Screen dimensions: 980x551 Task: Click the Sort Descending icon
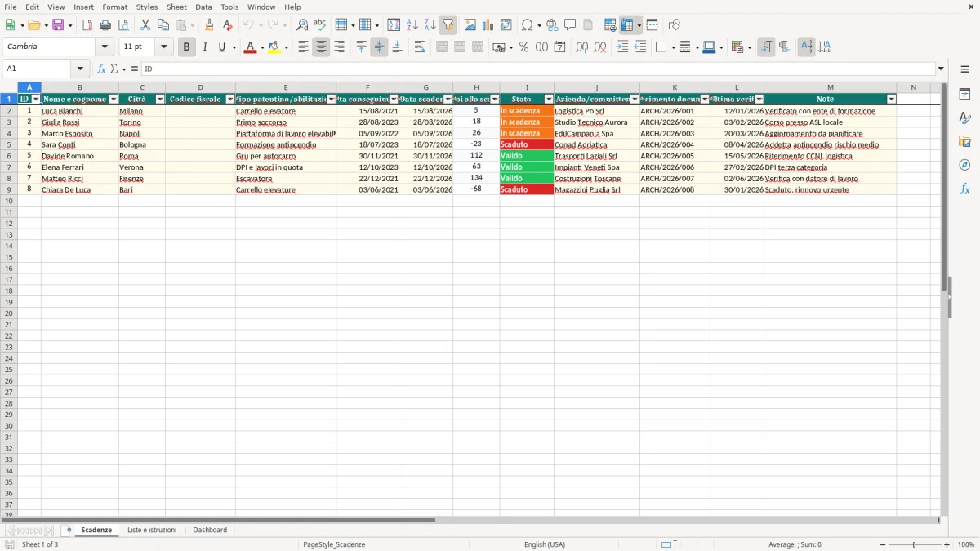[430, 25]
